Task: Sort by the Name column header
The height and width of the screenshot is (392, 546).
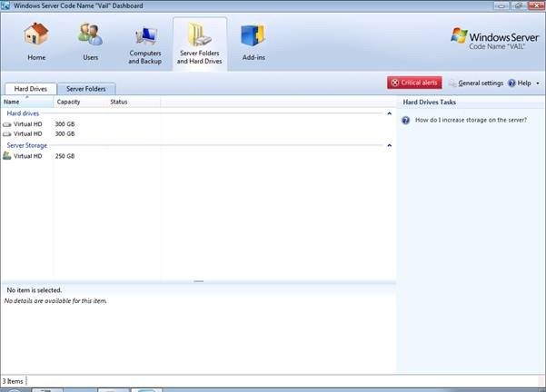Action: tap(27, 102)
